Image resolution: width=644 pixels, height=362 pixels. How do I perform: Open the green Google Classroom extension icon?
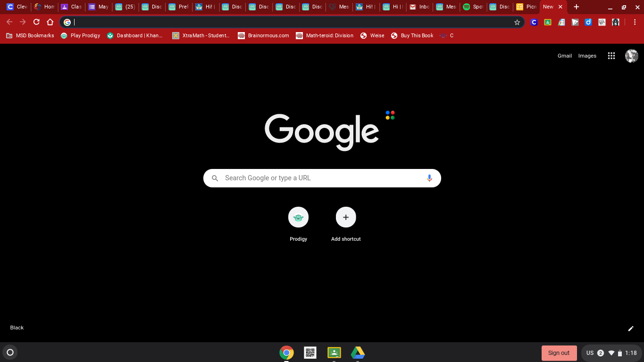pos(548,22)
